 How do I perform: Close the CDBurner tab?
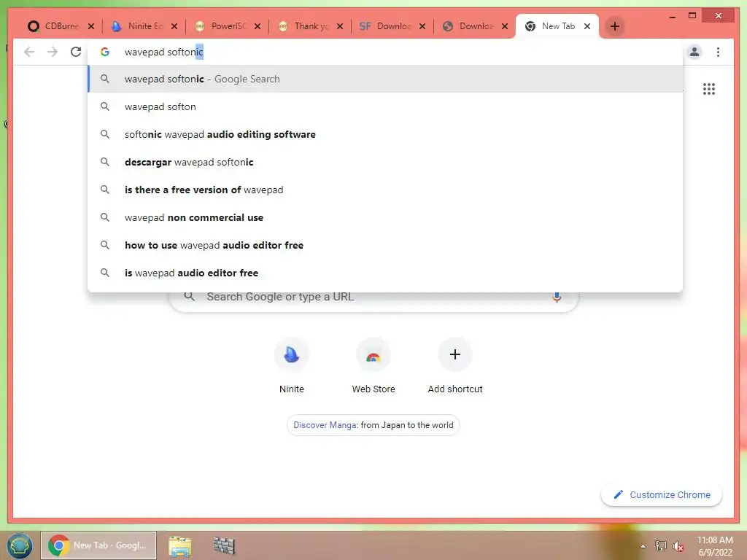coord(91,26)
